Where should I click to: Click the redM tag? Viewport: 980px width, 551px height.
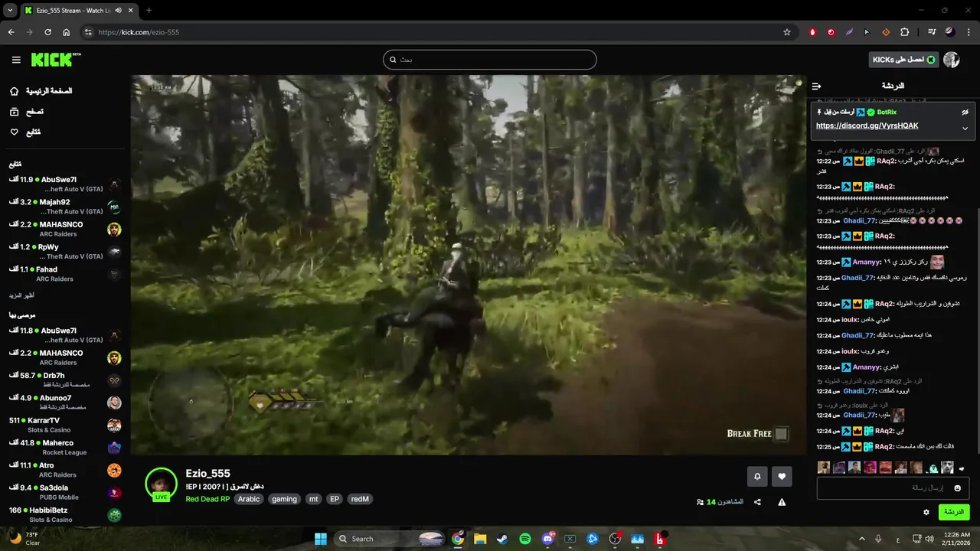coord(360,499)
